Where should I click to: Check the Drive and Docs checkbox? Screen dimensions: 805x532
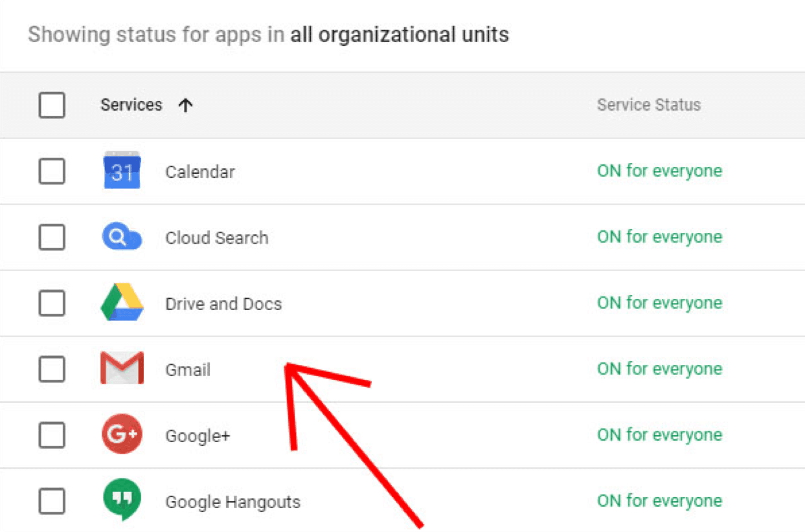(52, 304)
